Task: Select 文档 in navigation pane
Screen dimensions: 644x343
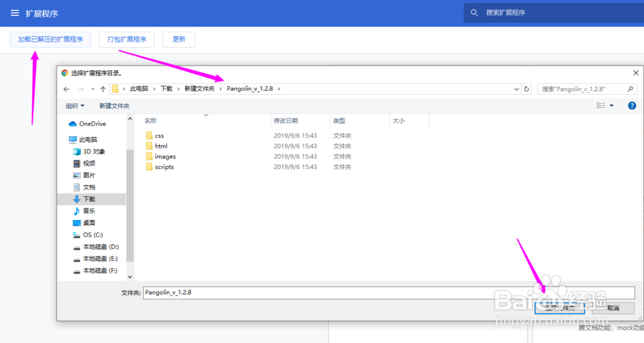Action: point(84,187)
